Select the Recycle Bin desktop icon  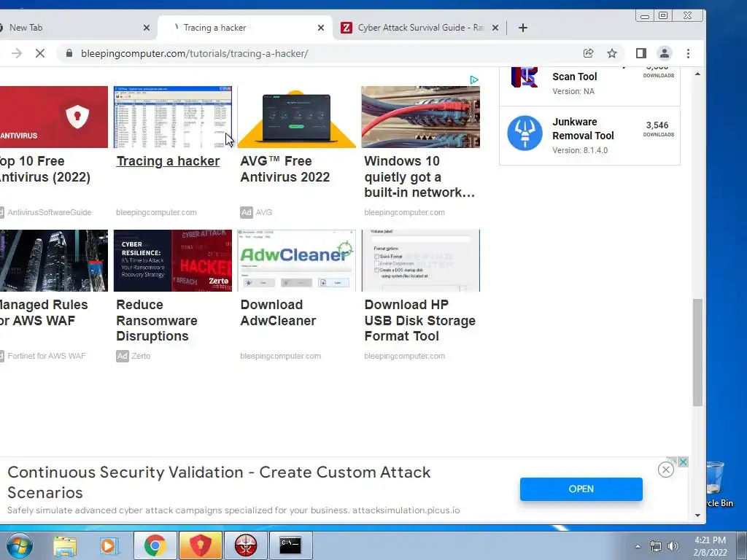719,485
